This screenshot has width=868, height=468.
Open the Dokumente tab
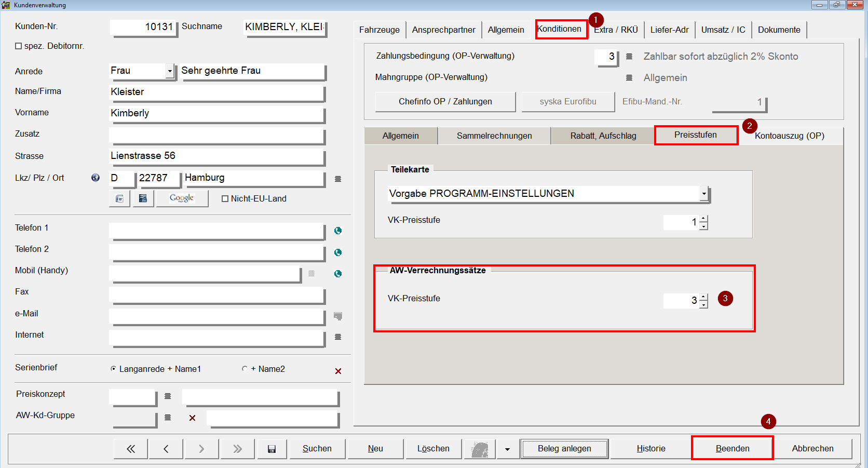pyautogui.click(x=779, y=30)
